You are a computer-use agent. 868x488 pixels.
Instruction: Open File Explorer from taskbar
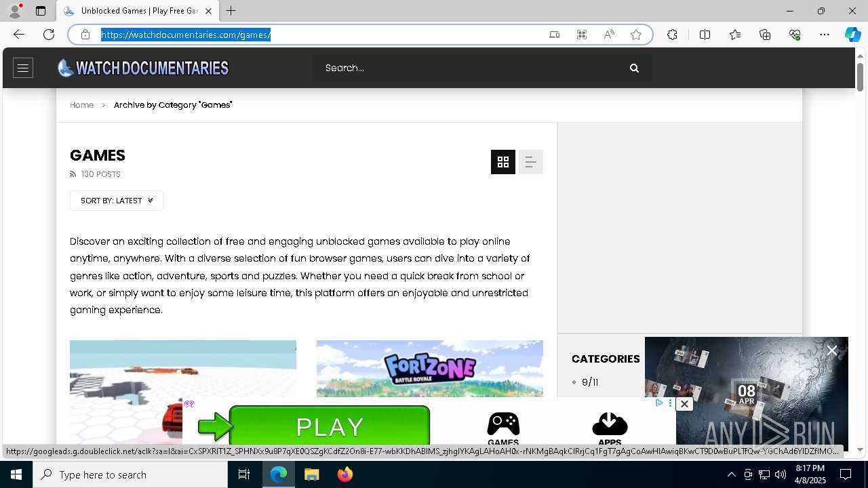(x=312, y=474)
